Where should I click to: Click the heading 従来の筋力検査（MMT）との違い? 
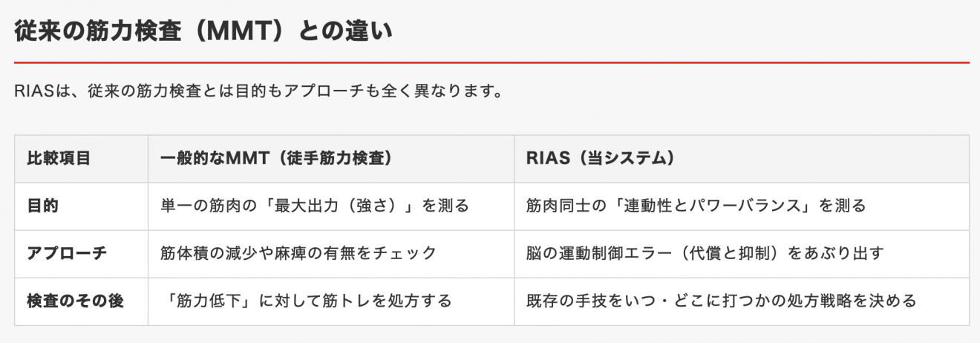pos(203,31)
